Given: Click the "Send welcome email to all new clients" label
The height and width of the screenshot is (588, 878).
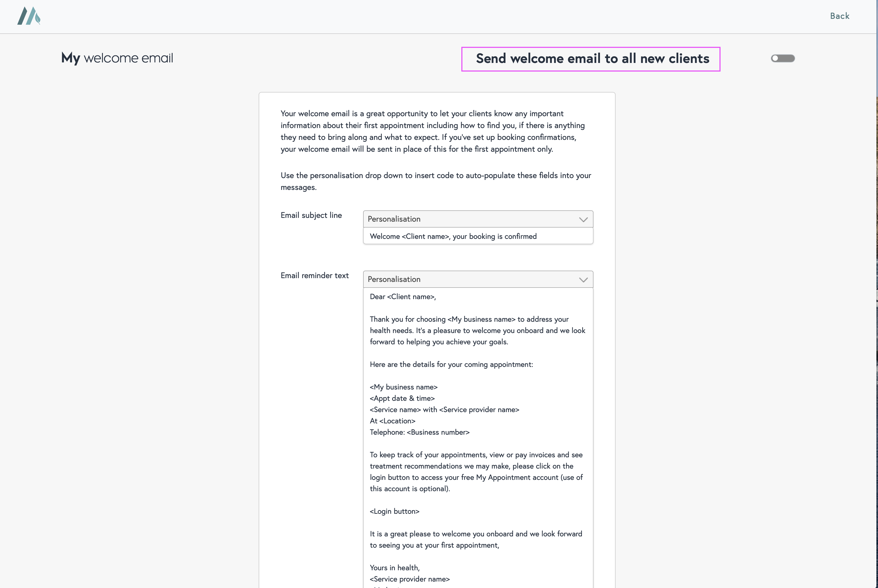Looking at the screenshot, I should coord(592,59).
